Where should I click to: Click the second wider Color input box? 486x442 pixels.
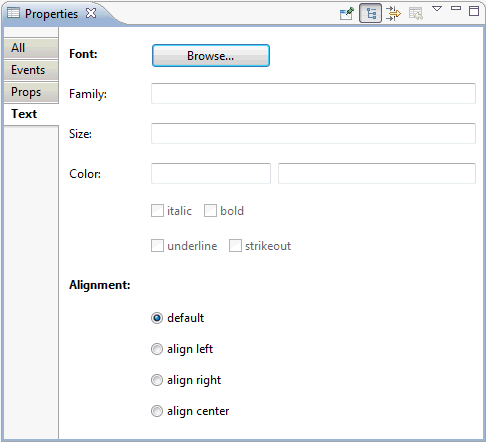coord(377,173)
